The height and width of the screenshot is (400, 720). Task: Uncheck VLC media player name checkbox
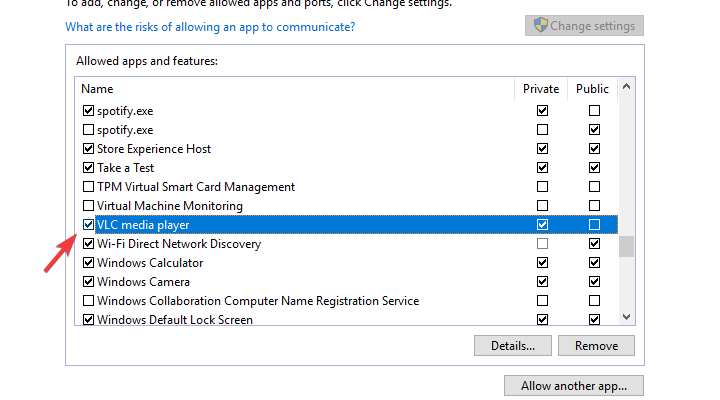pyautogui.click(x=88, y=225)
